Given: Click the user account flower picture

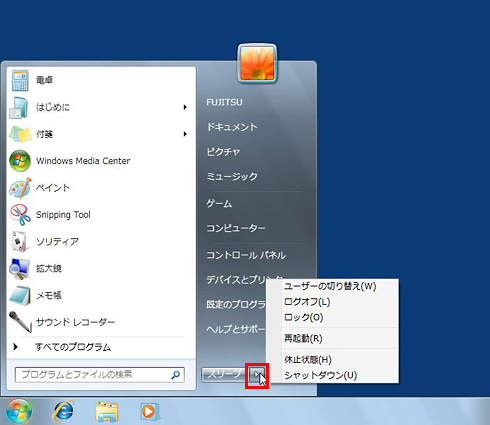Looking at the screenshot, I should tap(257, 63).
